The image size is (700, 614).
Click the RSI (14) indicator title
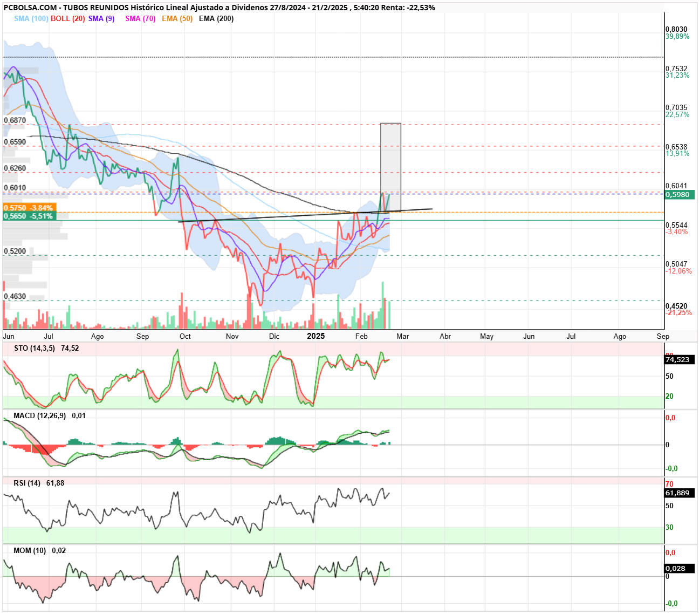27,483
